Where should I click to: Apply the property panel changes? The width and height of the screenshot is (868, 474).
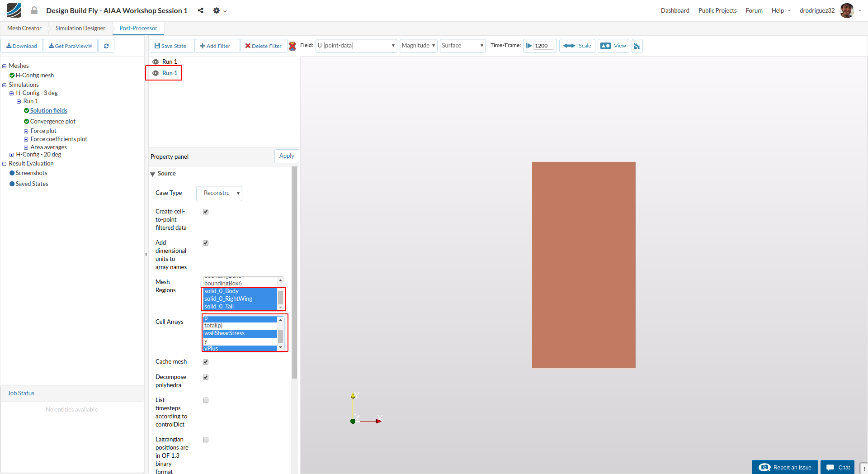[x=287, y=156]
